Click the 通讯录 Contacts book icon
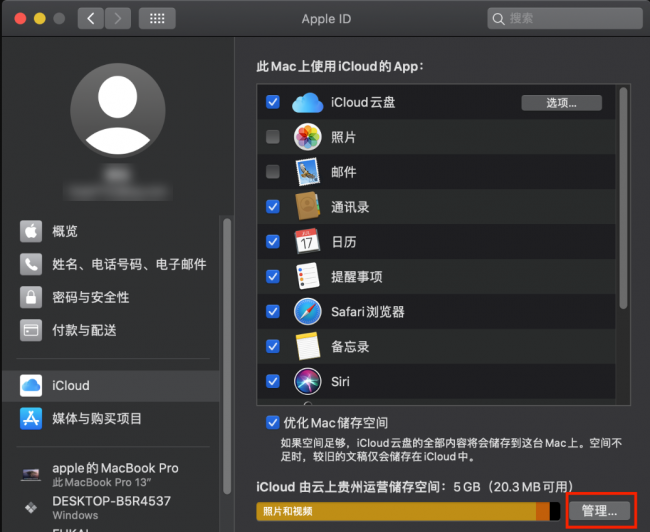Image resolution: width=650 pixels, height=532 pixels. pyautogui.click(x=308, y=206)
